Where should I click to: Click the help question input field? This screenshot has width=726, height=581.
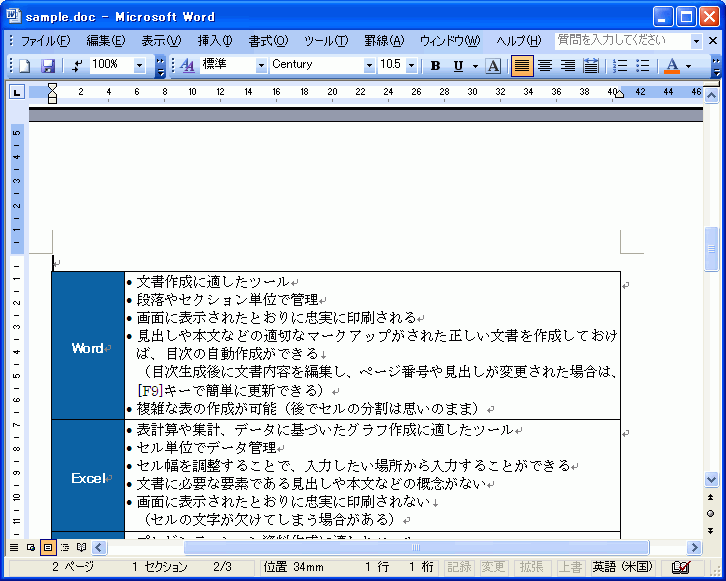tap(622, 41)
